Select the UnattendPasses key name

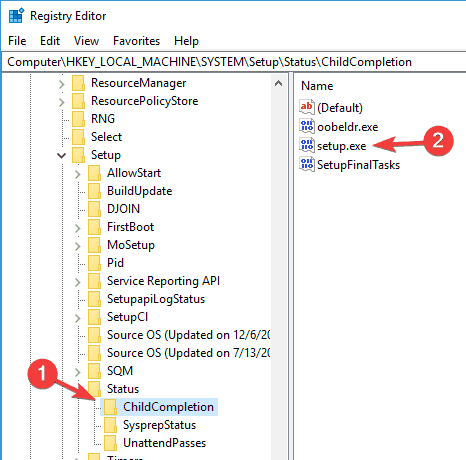point(164,443)
